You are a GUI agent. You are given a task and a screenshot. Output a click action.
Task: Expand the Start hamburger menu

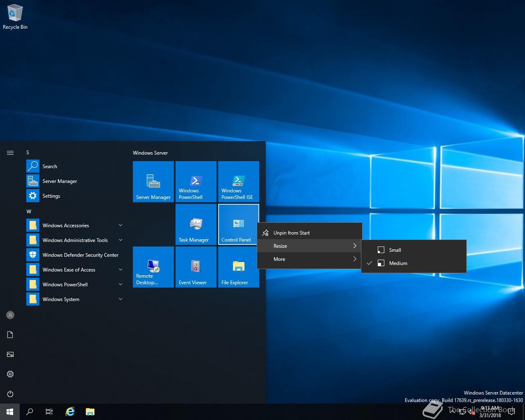[10, 153]
